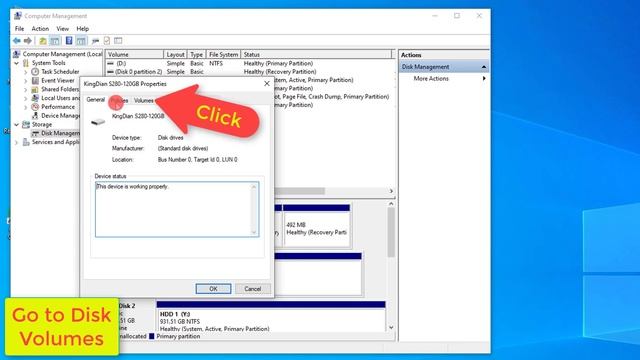Sort by the File System column header
This screenshot has height=360, width=640.
[x=223, y=54]
